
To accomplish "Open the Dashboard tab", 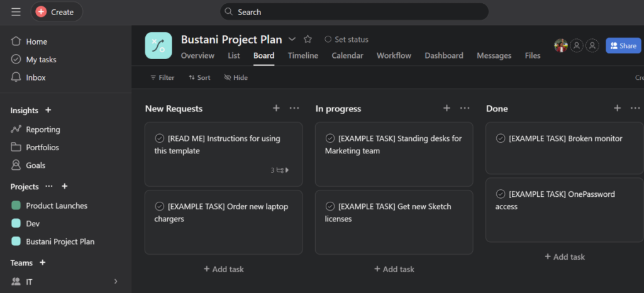I will 443,55.
